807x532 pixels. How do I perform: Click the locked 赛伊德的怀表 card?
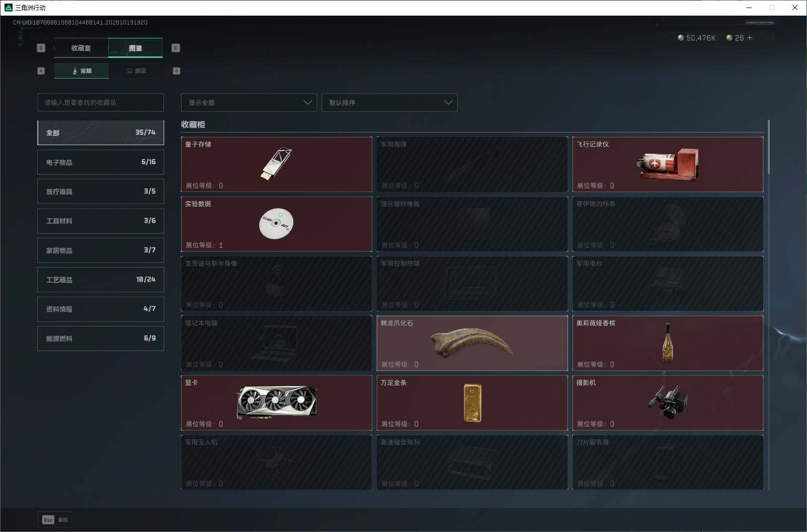pyautogui.click(x=668, y=224)
